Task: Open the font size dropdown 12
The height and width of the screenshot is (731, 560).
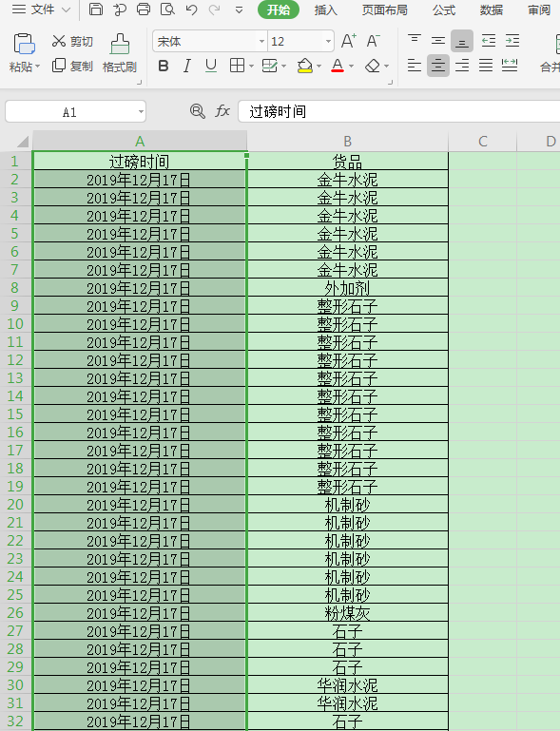Action: 328,42
